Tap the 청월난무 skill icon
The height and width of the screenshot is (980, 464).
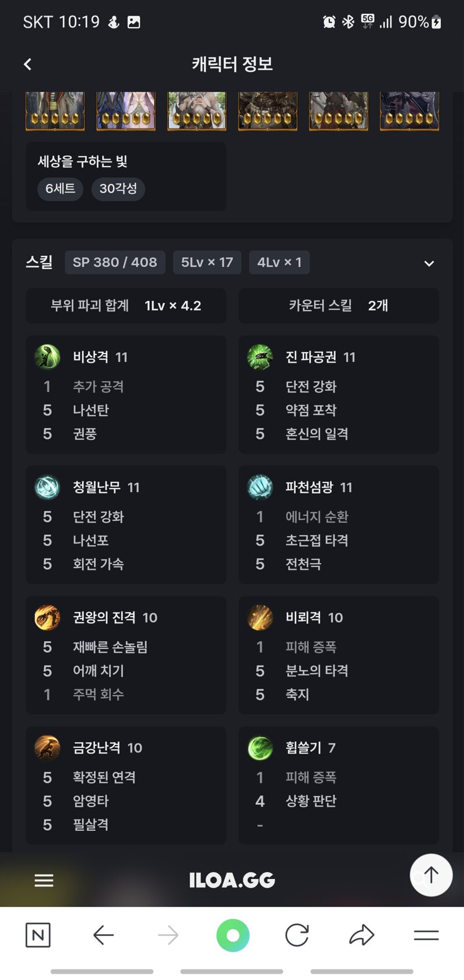[x=48, y=487]
